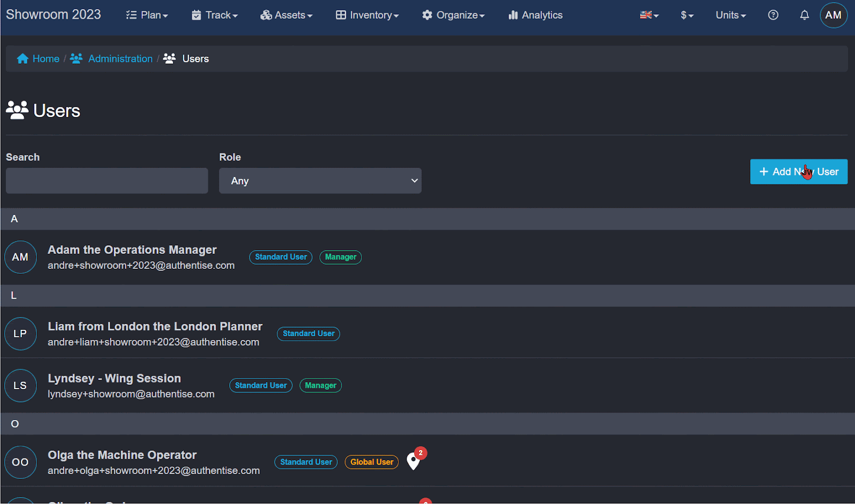Open the Assets menu
This screenshot has width=855, height=504.
point(286,15)
